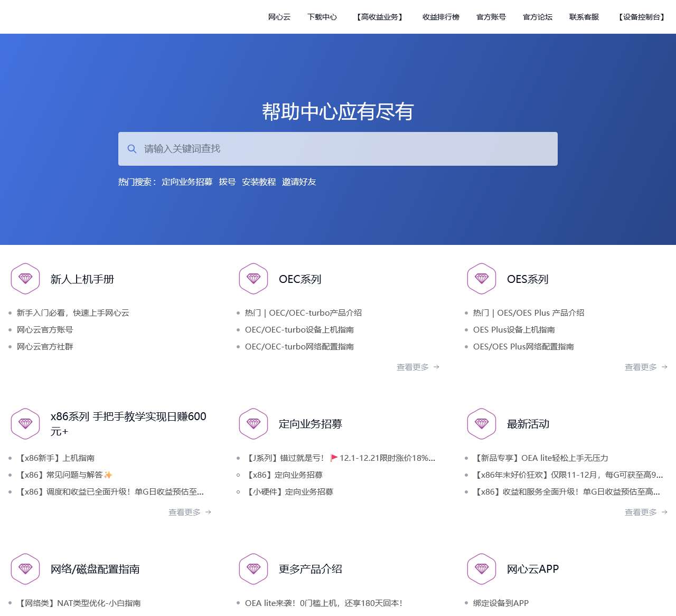Screen dimensions: 676x616
Task: Click the OEC系列 section title
Action: coord(300,279)
